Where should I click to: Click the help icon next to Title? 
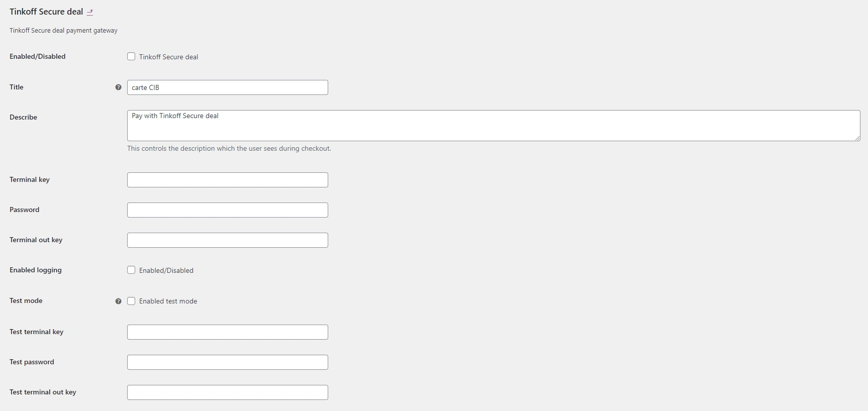point(118,87)
